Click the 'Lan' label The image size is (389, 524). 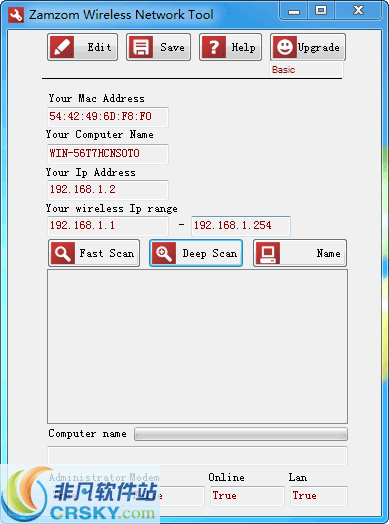[298, 477]
